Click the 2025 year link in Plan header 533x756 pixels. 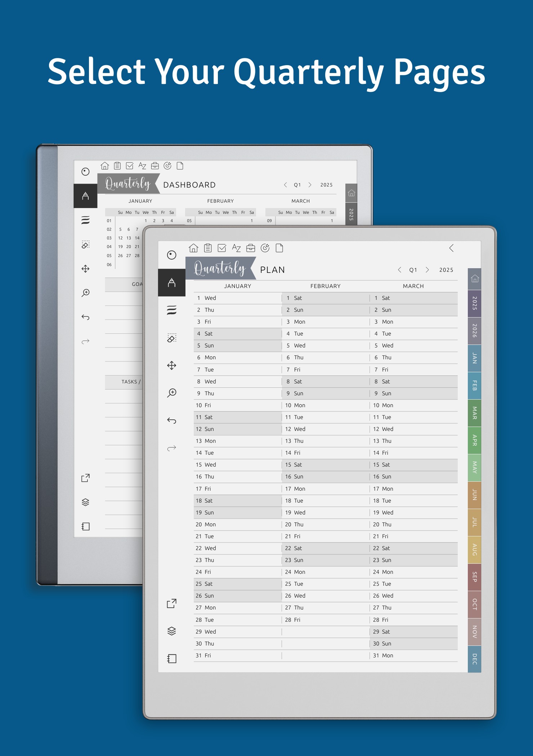pos(446,270)
